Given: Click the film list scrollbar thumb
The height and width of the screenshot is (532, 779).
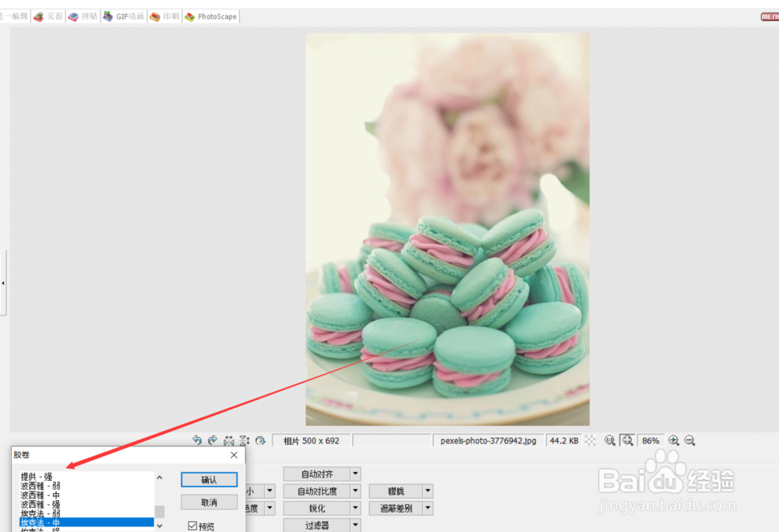Looking at the screenshot, I should (160, 511).
